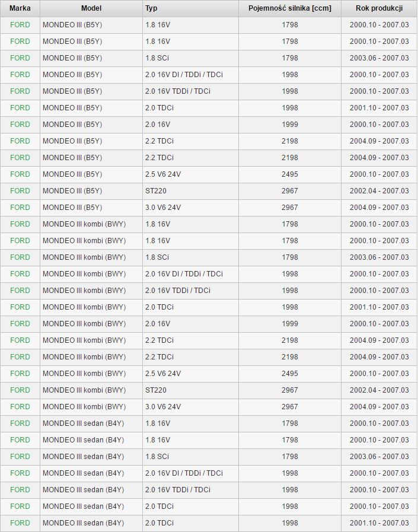Click type '1.8 SCi' for kombi (BWY)
This screenshot has width=418, height=532.
point(157,257)
